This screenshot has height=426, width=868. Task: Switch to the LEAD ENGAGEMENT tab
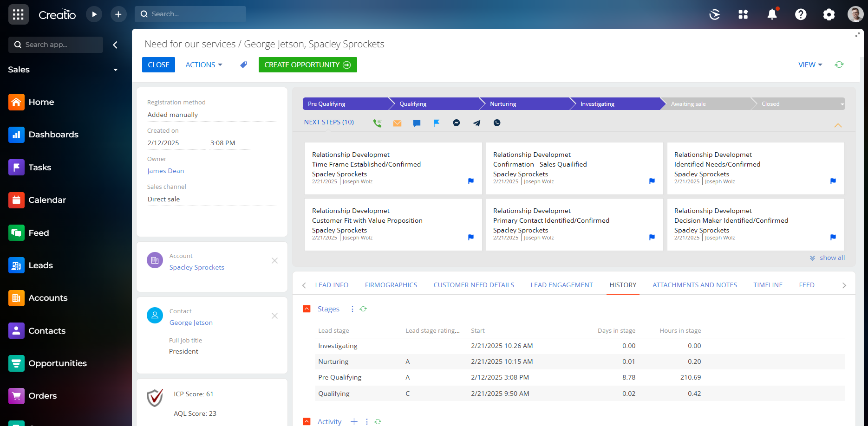click(x=561, y=285)
